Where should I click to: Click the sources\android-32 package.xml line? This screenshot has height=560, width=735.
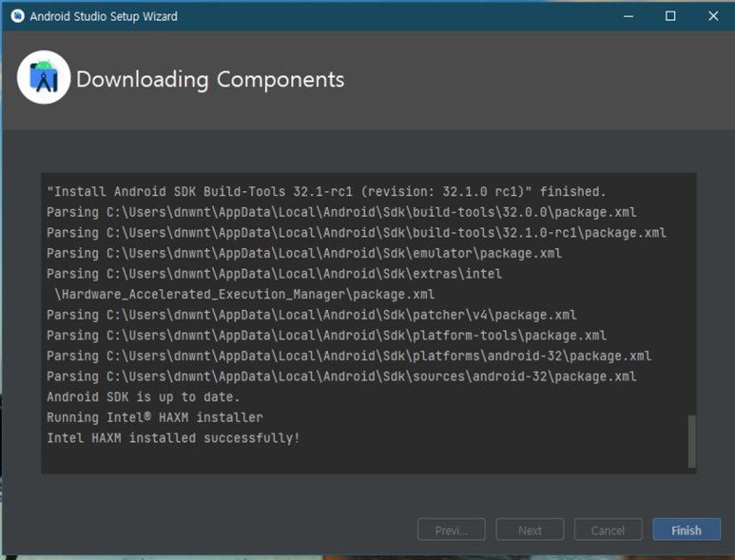pos(341,377)
